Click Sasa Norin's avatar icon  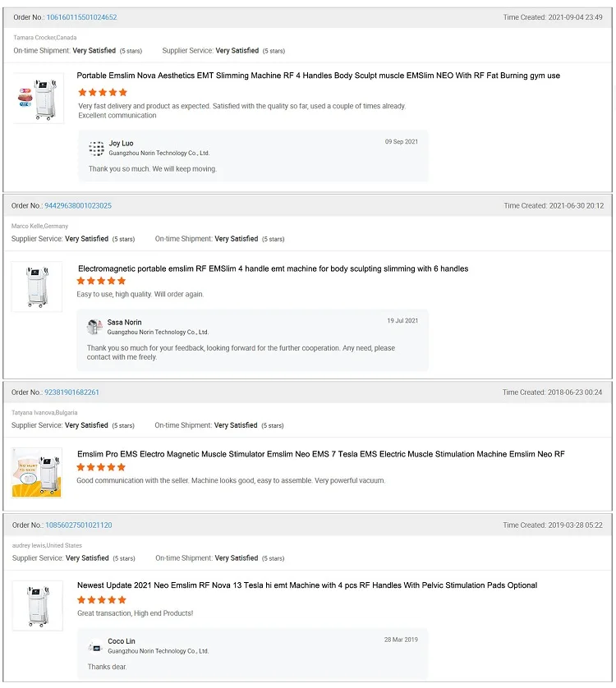click(94, 327)
